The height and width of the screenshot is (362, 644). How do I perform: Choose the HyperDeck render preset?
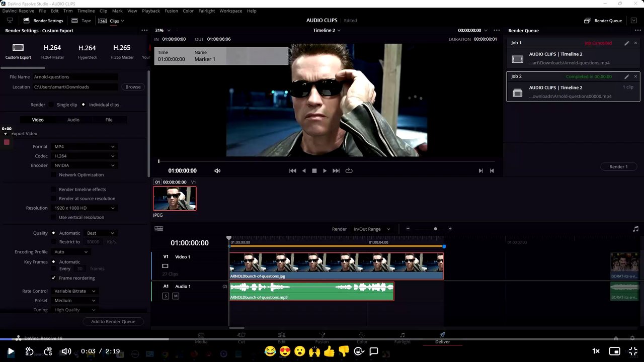tap(87, 51)
